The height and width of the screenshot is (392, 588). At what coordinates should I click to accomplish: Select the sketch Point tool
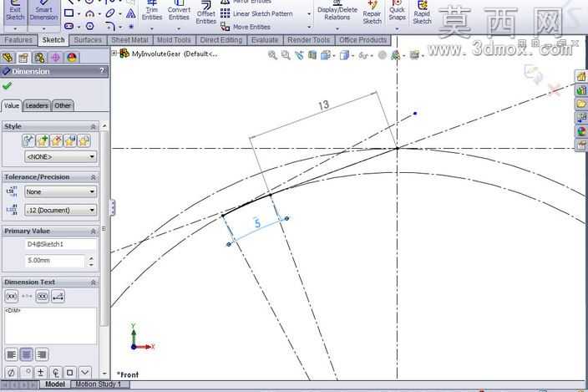tap(130, 27)
